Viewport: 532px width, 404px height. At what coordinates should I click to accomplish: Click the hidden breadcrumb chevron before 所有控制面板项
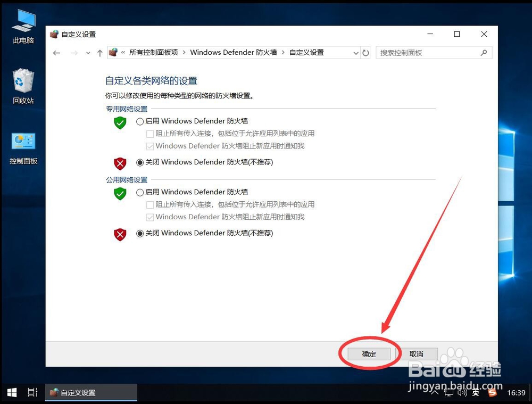click(x=123, y=52)
